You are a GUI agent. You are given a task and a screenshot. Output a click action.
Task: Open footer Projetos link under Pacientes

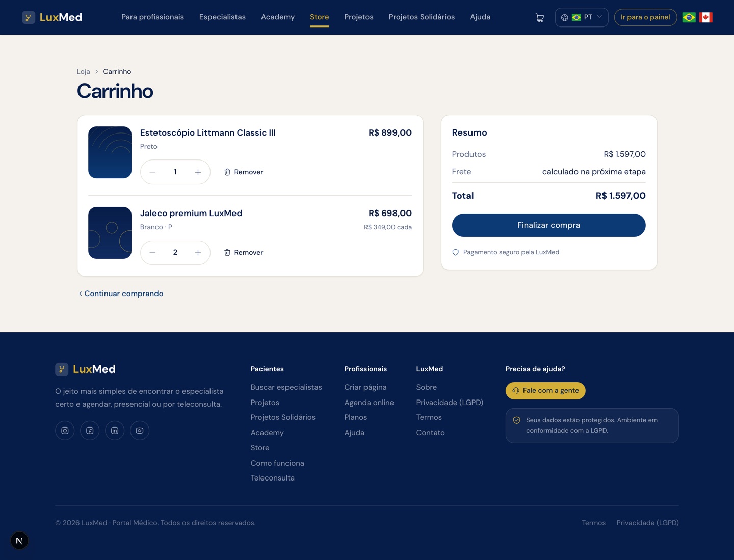[265, 403]
